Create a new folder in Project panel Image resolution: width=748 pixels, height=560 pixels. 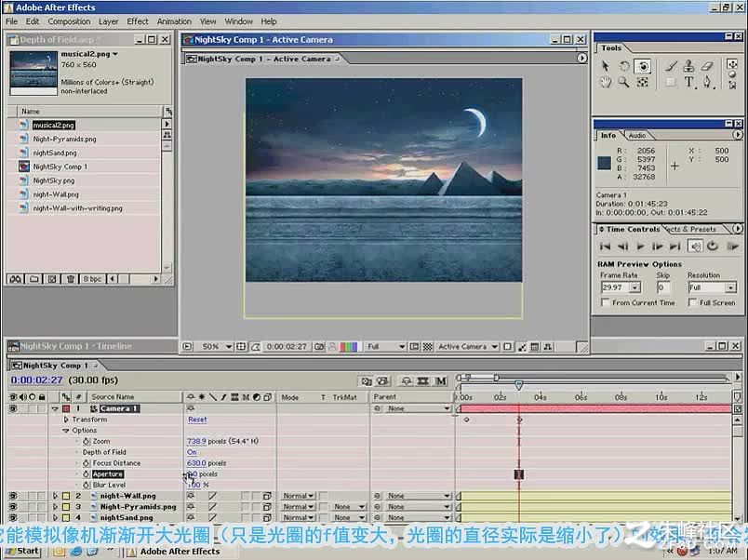click(33, 279)
